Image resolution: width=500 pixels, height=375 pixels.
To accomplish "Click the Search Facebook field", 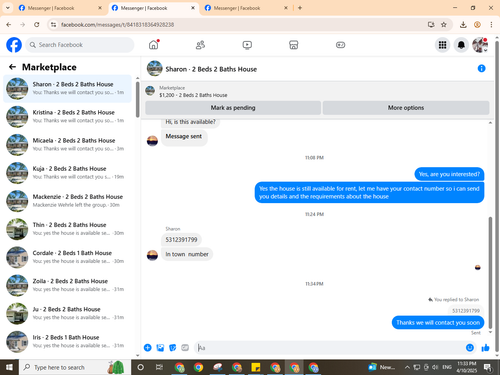I will pyautogui.click(x=80, y=45).
